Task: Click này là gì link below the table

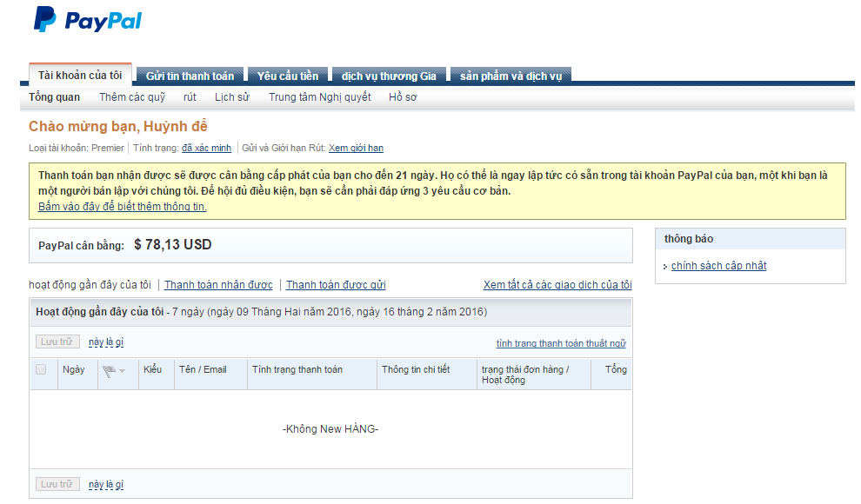Action: (x=106, y=484)
